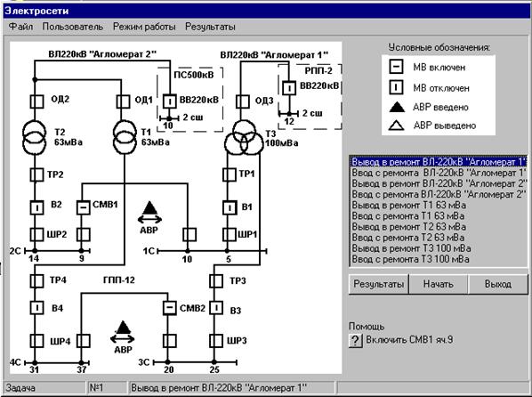This screenshot has height=397, width=532.
Task: Click the Выход button
Action: click(498, 284)
